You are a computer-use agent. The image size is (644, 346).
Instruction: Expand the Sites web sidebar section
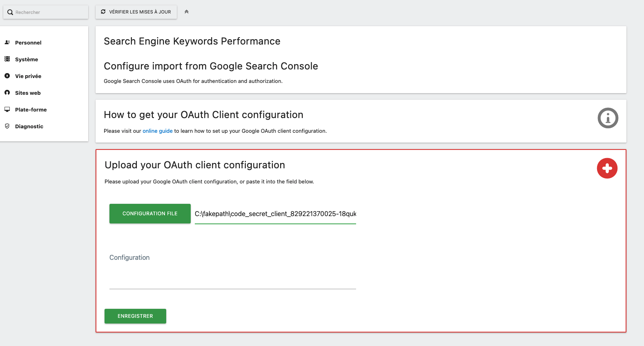coord(28,93)
